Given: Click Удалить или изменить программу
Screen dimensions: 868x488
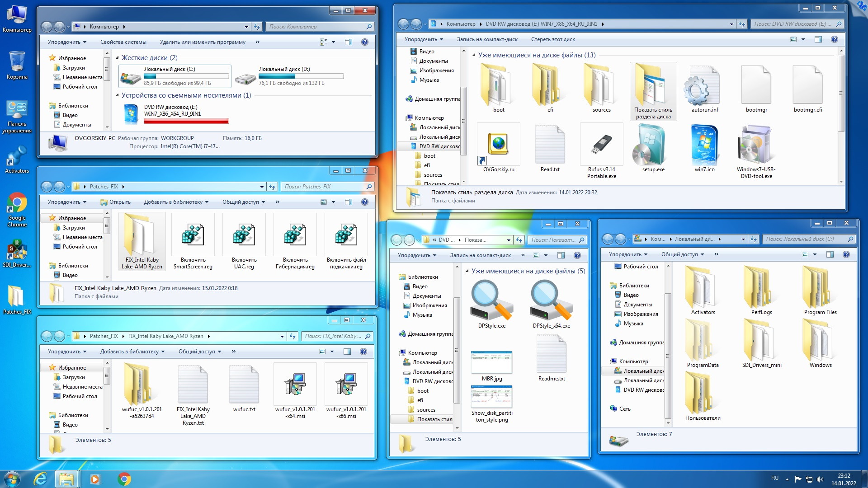Looking at the screenshot, I should tap(202, 42).
